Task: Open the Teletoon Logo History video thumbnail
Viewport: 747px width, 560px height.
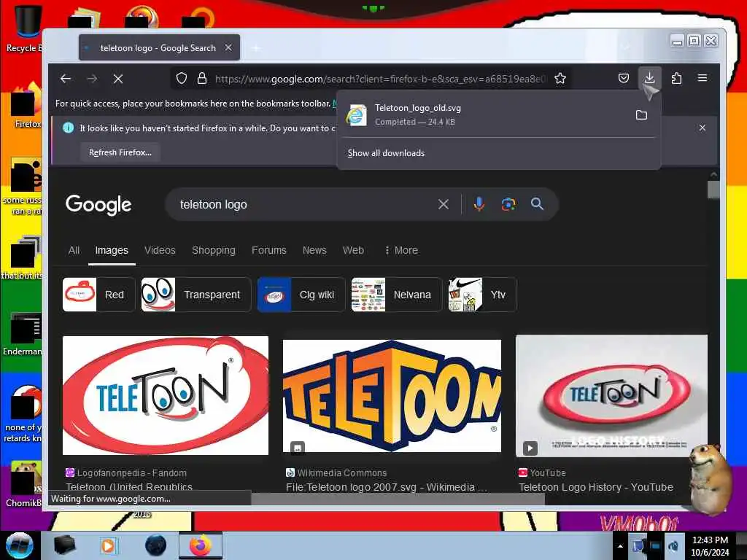Action: tap(611, 396)
